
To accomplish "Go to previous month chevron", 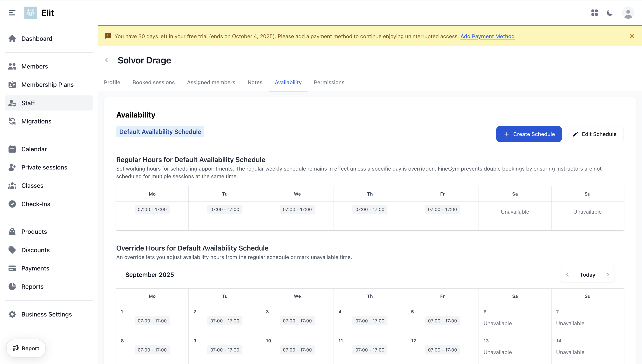I will [x=567, y=275].
